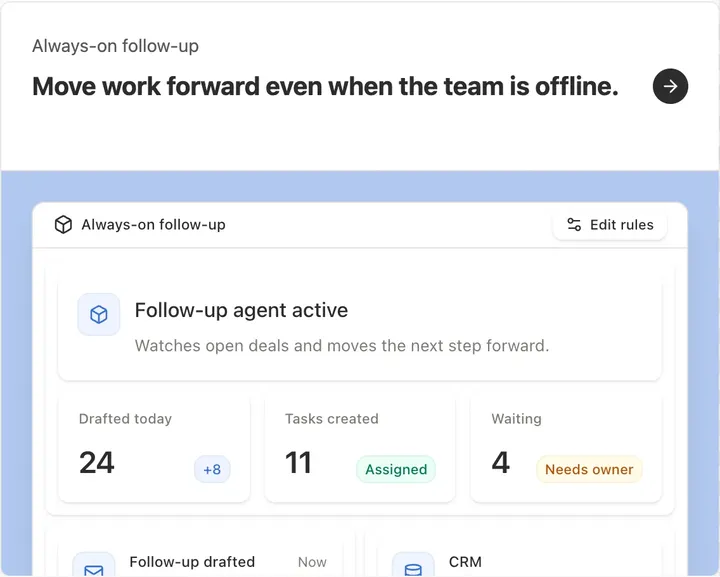Click the Needs owner badge
The image size is (720, 577).
click(589, 469)
